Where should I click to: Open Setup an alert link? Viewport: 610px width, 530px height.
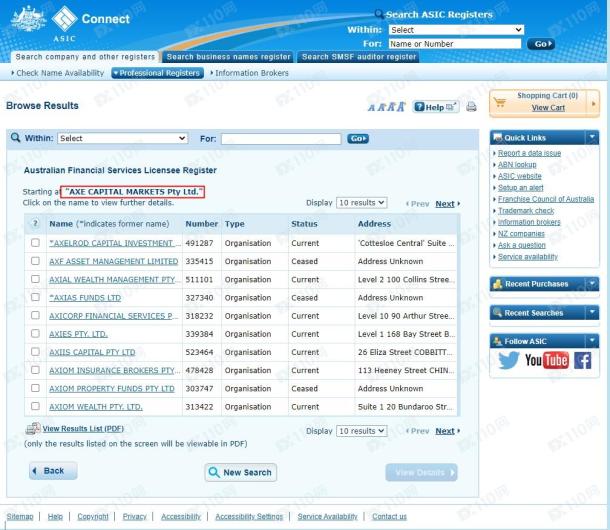(x=521, y=188)
